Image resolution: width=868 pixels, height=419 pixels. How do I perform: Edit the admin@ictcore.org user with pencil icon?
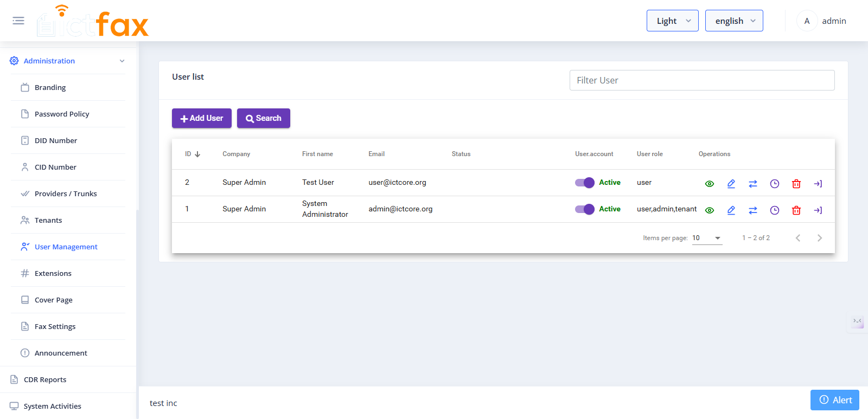[731, 210]
